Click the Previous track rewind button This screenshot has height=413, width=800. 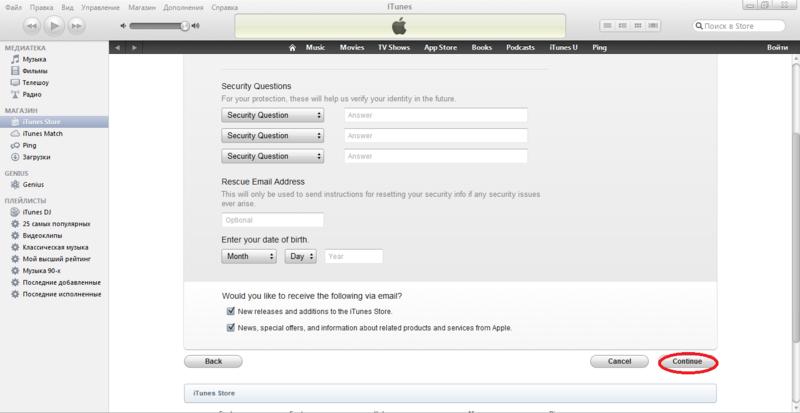[32, 26]
